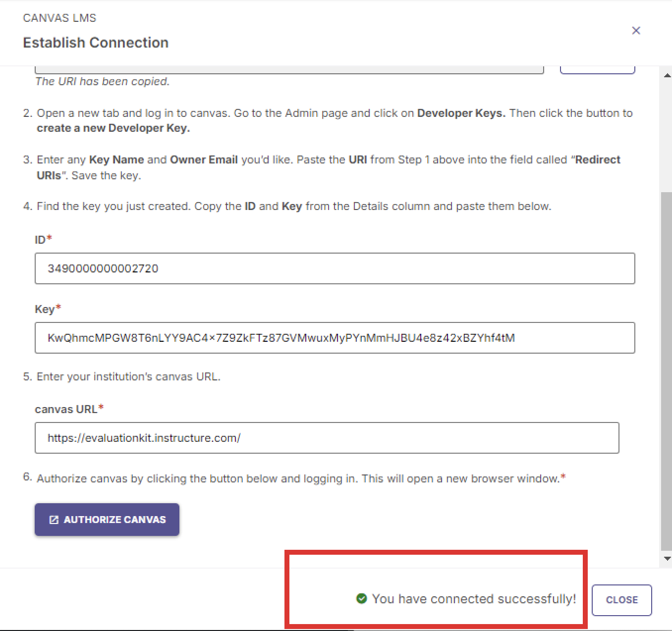Select the ID input field
Viewport: 672px width, 631px height.
(335, 268)
